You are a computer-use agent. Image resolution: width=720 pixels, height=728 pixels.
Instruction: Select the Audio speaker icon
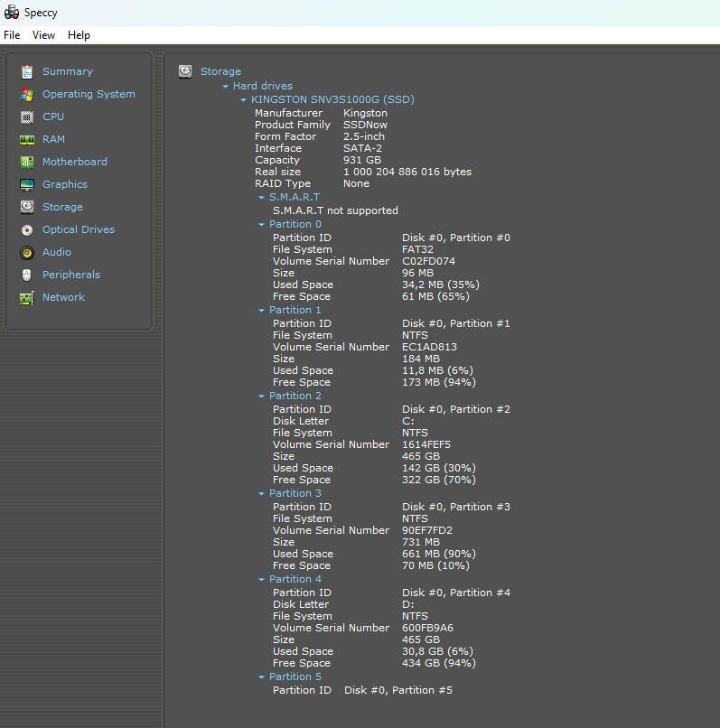[x=26, y=252]
